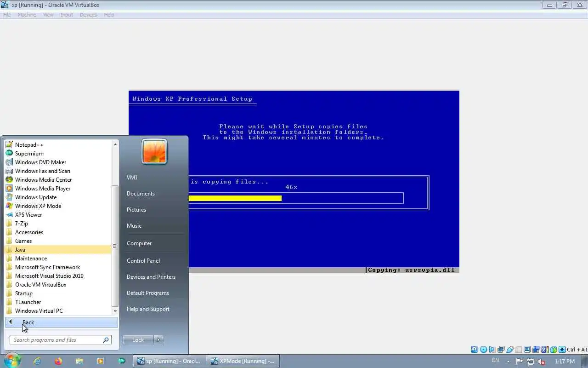588x368 pixels.
Task: Click the Search programs and files box
Action: 60,340
